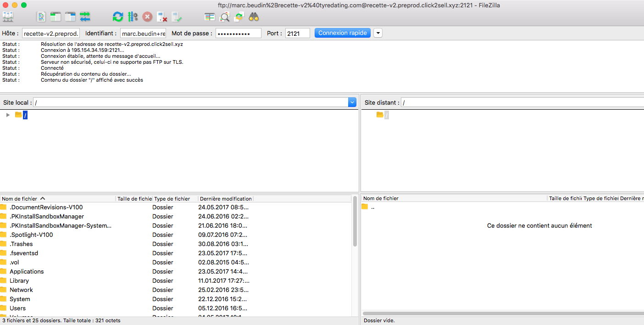The width and height of the screenshot is (644, 325).
Task: Open quick connect history dropdown arrow
Action: click(x=378, y=33)
